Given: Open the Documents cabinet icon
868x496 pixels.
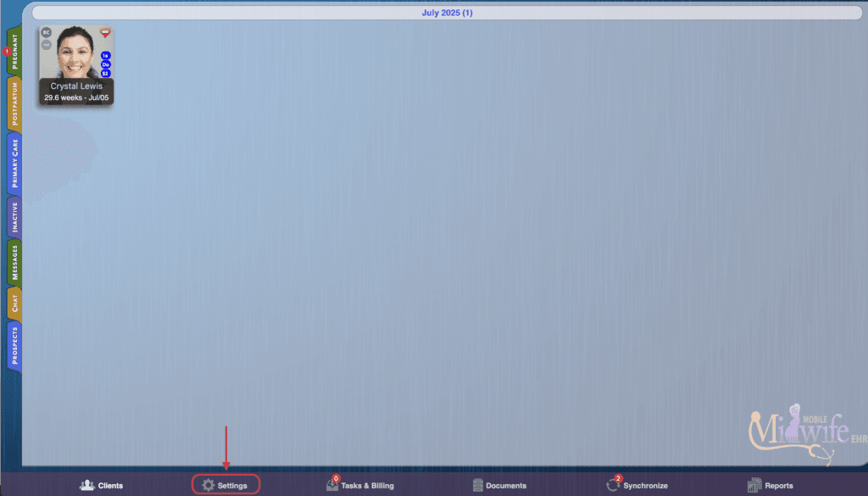Looking at the screenshot, I should coord(478,486).
